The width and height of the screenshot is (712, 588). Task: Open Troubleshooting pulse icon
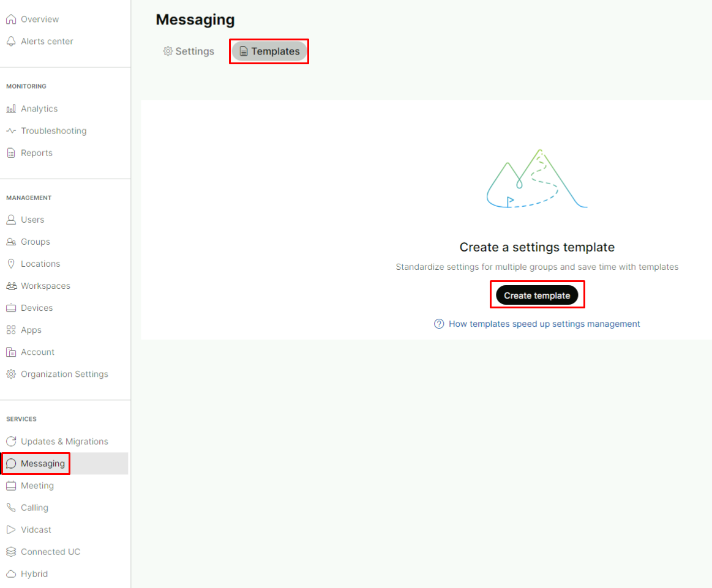[11, 131]
